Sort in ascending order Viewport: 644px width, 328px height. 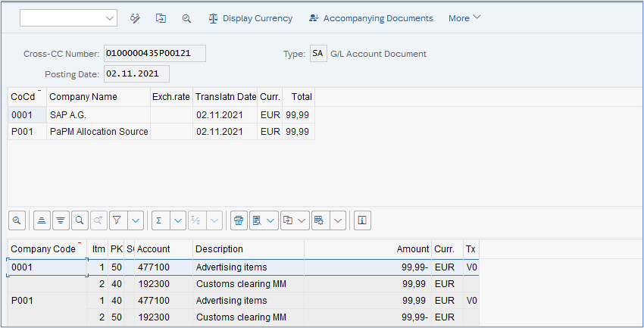(42, 220)
